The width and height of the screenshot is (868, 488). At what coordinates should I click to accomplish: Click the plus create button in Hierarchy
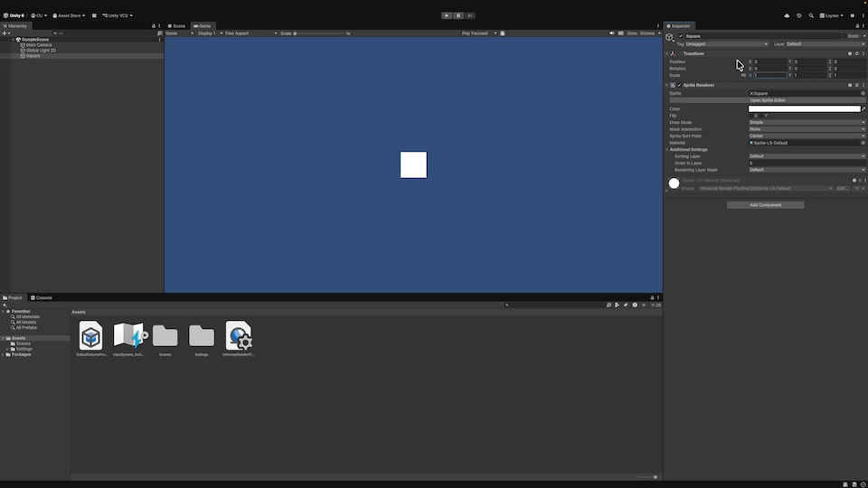[5, 33]
